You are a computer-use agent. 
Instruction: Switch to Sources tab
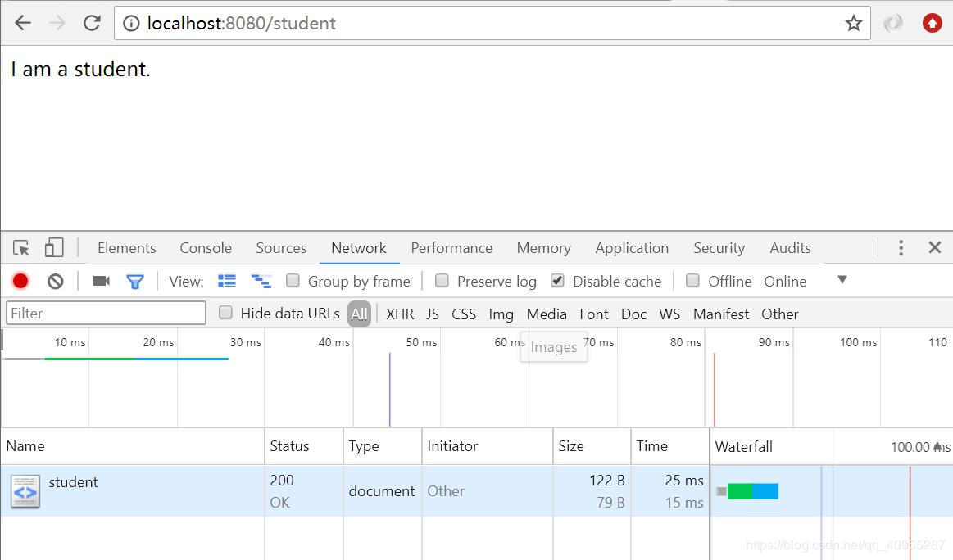281,248
